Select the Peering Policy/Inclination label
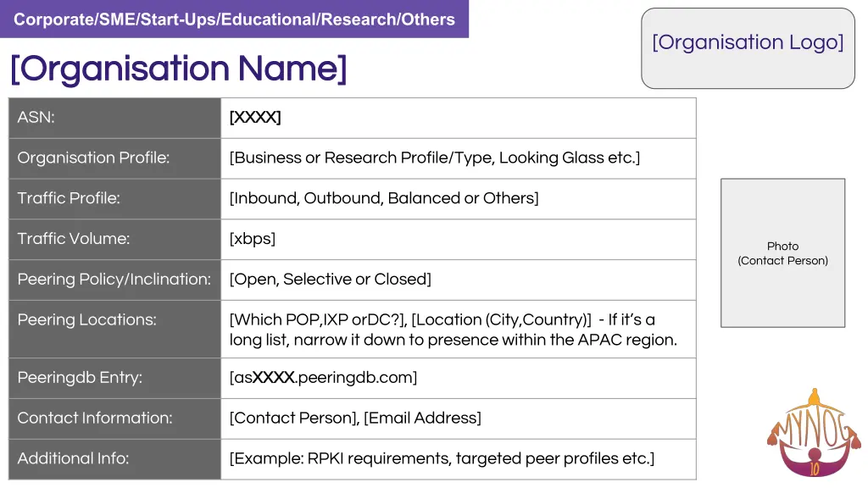 (x=114, y=280)
